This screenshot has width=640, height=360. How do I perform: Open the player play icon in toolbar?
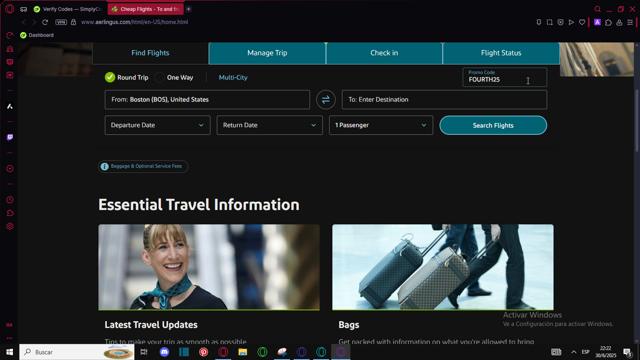click(x=571, y=22)
